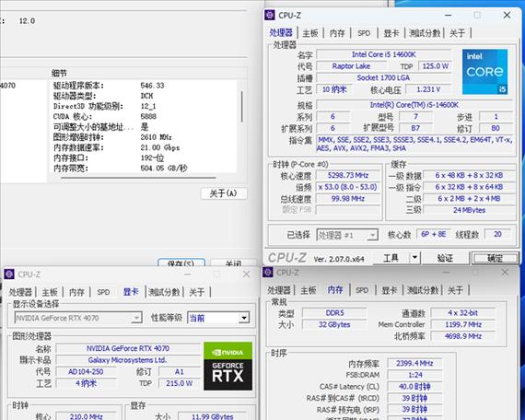Select the 内存带宽 504.05 GB/秒 row

pos(144,169)
